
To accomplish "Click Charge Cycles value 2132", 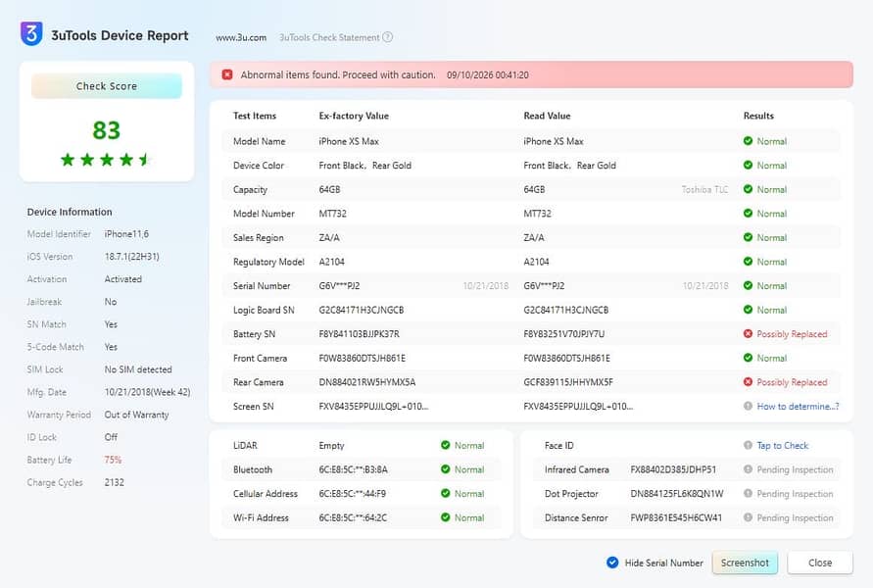I will pyautogui.click(x=114, y=482).
